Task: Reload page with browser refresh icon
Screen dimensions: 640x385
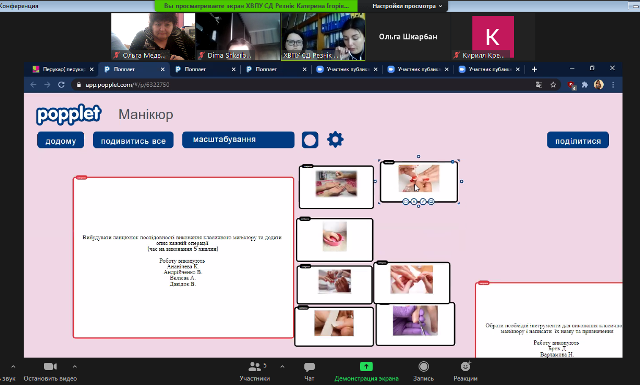Action: click(x=61, y=85)
